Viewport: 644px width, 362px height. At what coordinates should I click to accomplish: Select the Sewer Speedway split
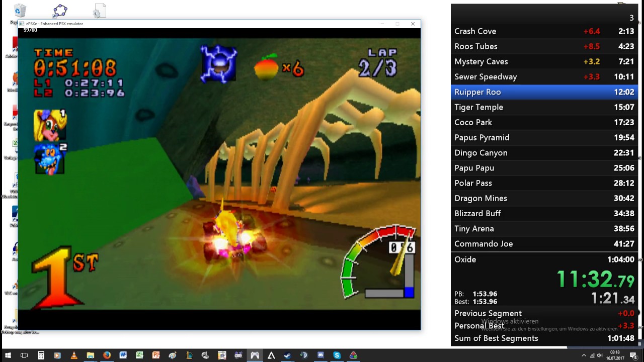click(x=544, y=77)
